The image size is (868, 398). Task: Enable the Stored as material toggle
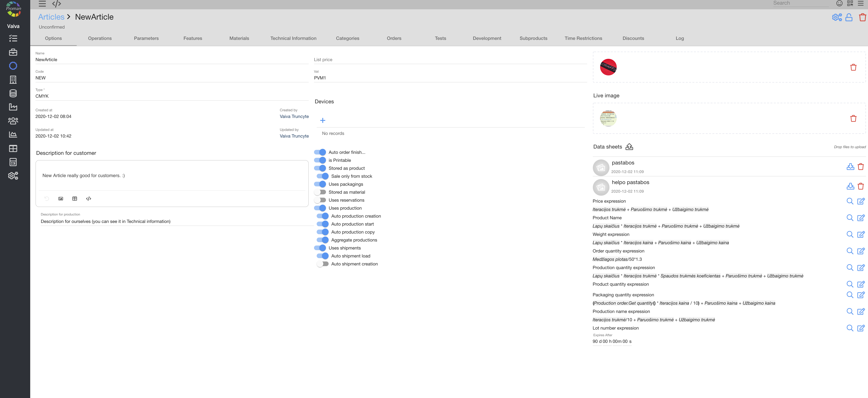320,192
